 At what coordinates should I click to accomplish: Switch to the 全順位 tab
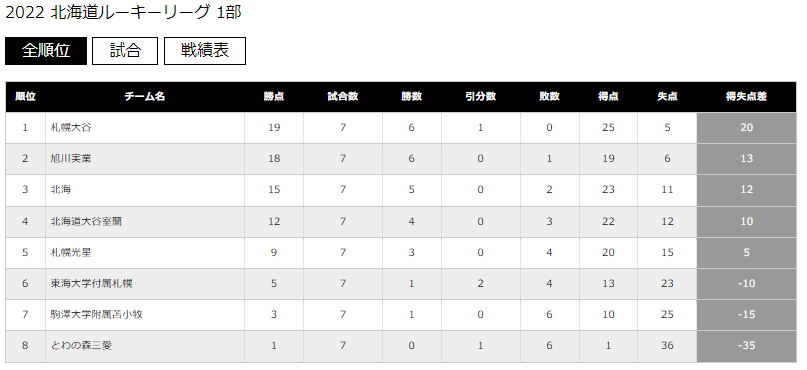pos(46,51)
